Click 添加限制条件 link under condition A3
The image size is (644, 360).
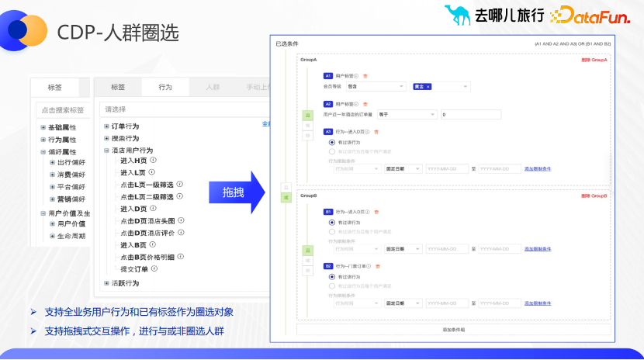coord(538,168)
